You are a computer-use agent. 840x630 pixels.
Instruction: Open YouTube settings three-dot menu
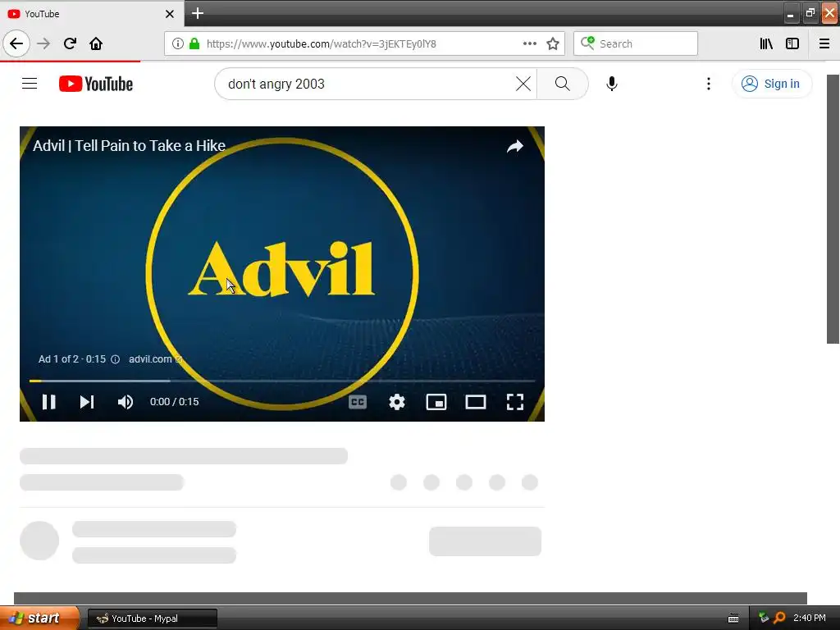(x=709, y=84)
